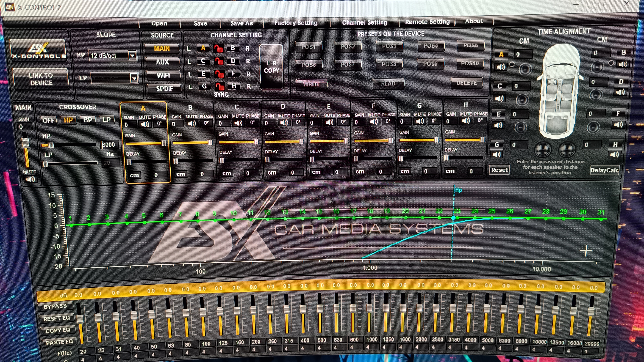Select MAIN as the source

tap(162, 48)
